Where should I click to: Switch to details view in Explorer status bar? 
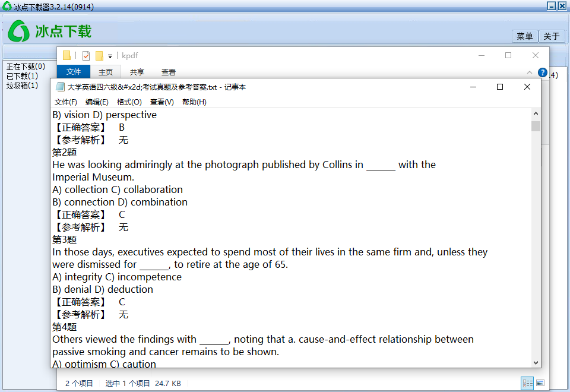[x=527, y=383]
